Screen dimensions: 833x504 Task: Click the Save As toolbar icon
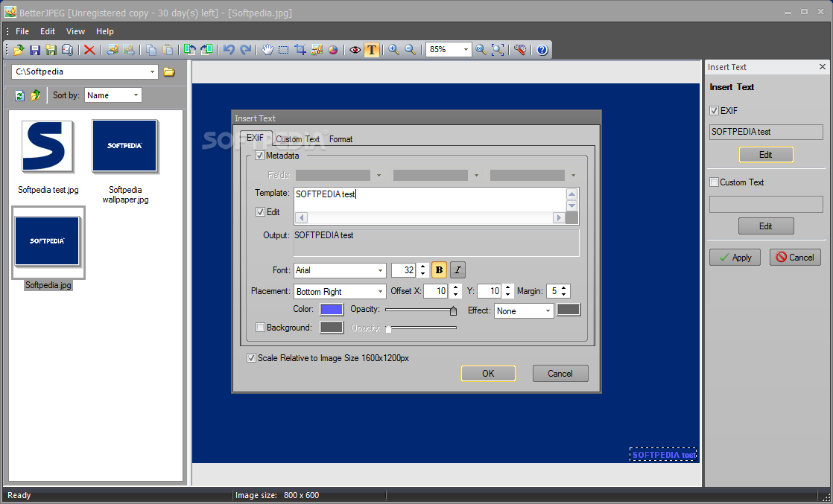click(51, 50)
